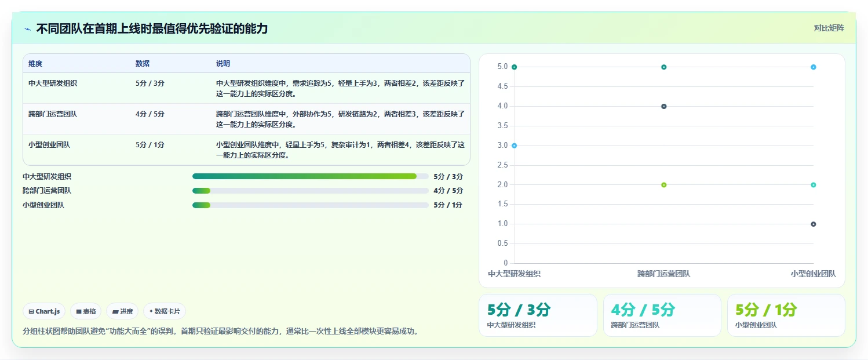This screenshot has width=868, height=360.
Task: Click the 5分 / 3分 table data cell
Action: (150, 83)
